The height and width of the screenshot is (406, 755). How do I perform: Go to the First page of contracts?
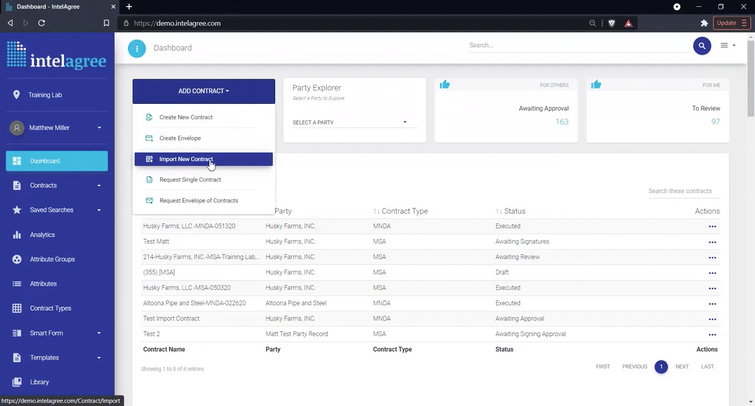(x=603, y=367)
